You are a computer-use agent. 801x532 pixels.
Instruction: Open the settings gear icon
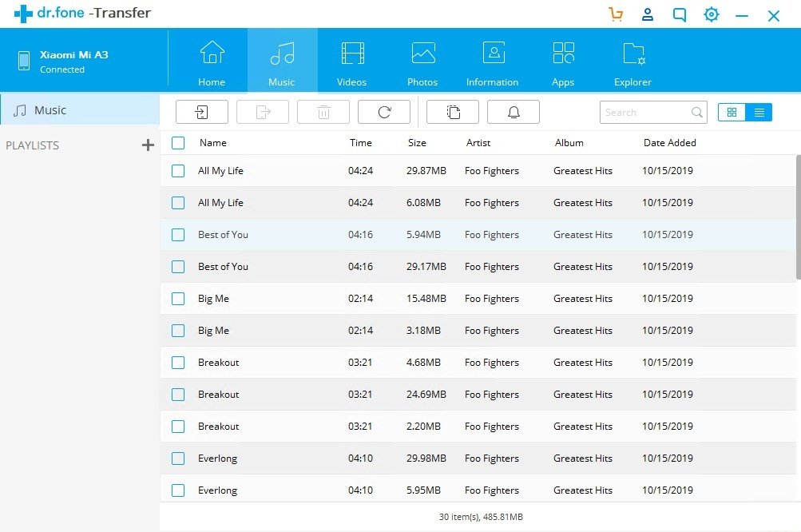711,14
